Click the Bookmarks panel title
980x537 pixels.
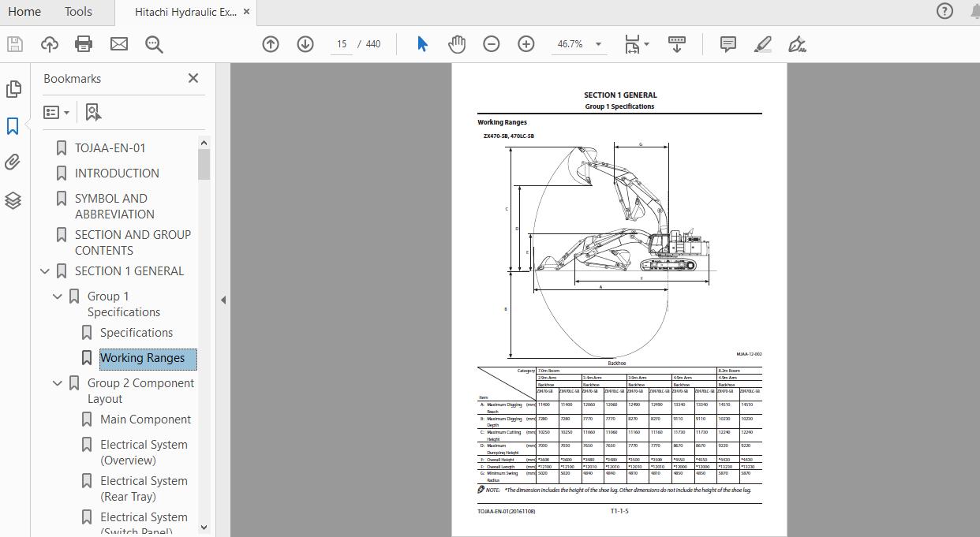72,79
